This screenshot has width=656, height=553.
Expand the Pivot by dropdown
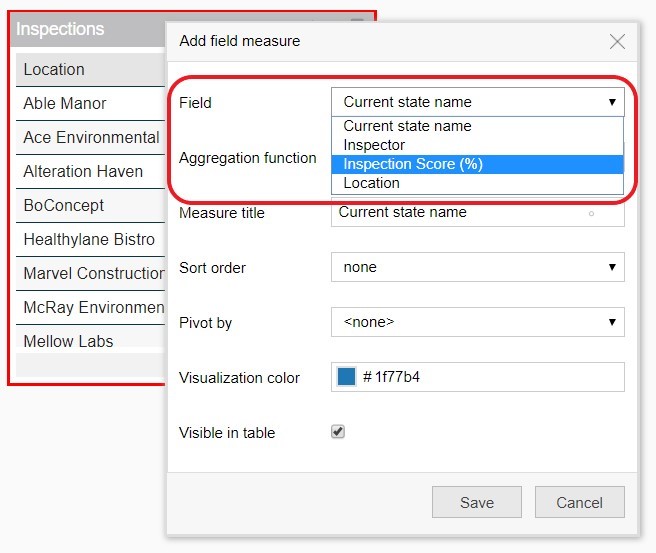[x=477, y=322]
